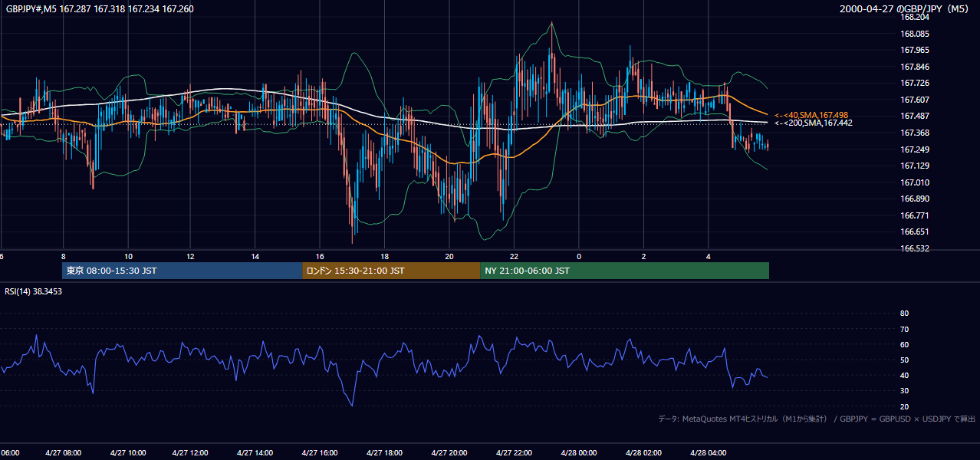Click the white 200 SMA 167.442 label
This screenshot has height=460, width=980.
[x=813, y=123]
